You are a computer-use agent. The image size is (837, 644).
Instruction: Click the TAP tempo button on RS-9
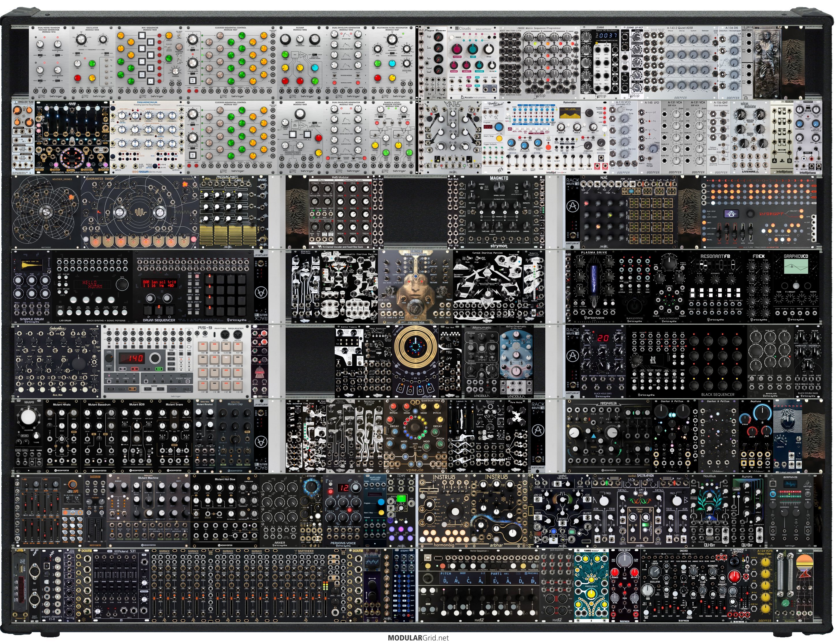coord(123,369)
